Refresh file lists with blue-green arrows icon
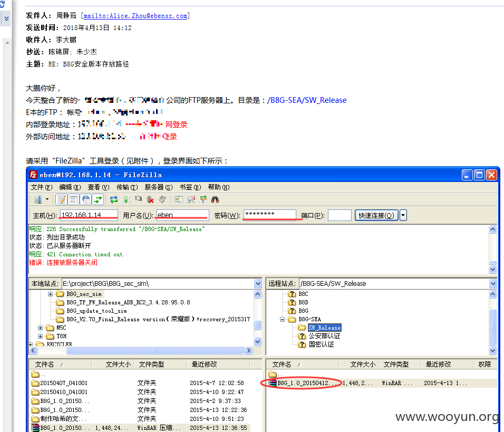 pos(114,200)
